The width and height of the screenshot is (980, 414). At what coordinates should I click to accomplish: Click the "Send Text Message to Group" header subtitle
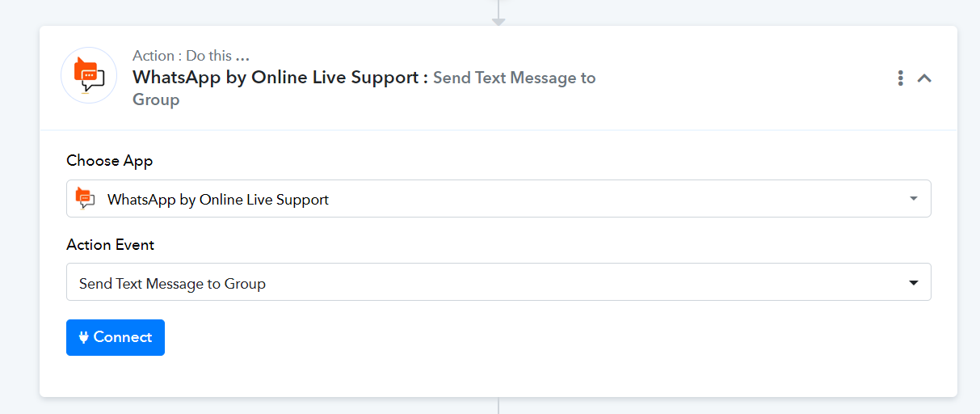[x=364, y=89]
